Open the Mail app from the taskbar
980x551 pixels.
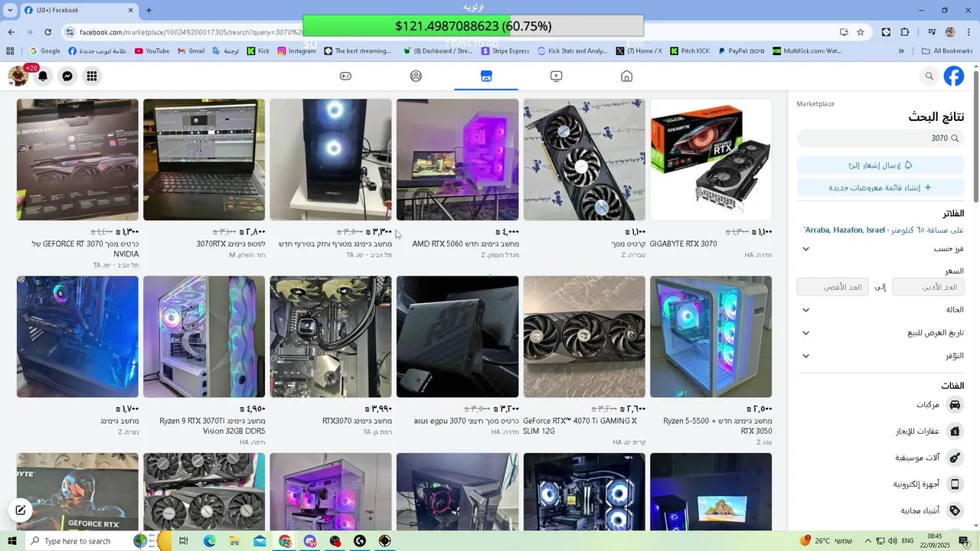tap(260, 541)
